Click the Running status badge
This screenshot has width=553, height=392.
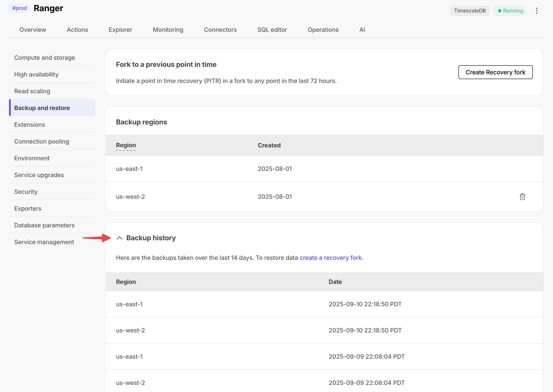point(510,11)
